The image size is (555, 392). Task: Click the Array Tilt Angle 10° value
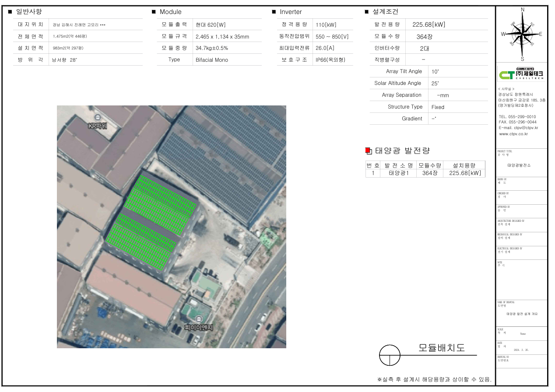click(x=435, y=71)
